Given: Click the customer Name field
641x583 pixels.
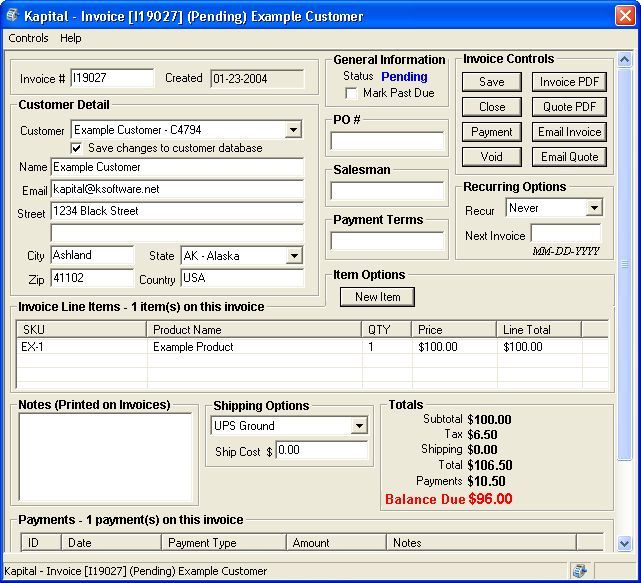Looking at the screenshot, I should pyautogui.click(x=177, y=167).
